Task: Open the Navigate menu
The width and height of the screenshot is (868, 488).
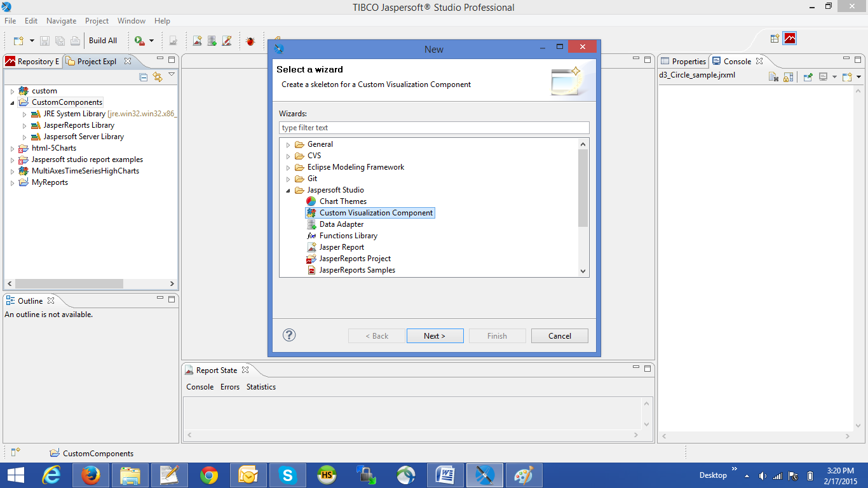Action: click(x=61, y=21)
